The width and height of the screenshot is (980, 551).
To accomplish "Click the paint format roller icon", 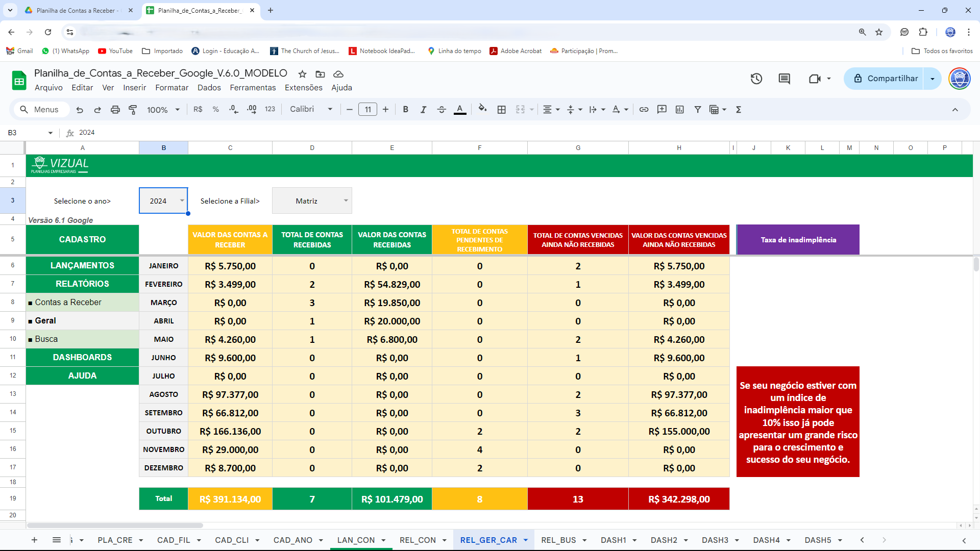I will [x=133, y=110].
